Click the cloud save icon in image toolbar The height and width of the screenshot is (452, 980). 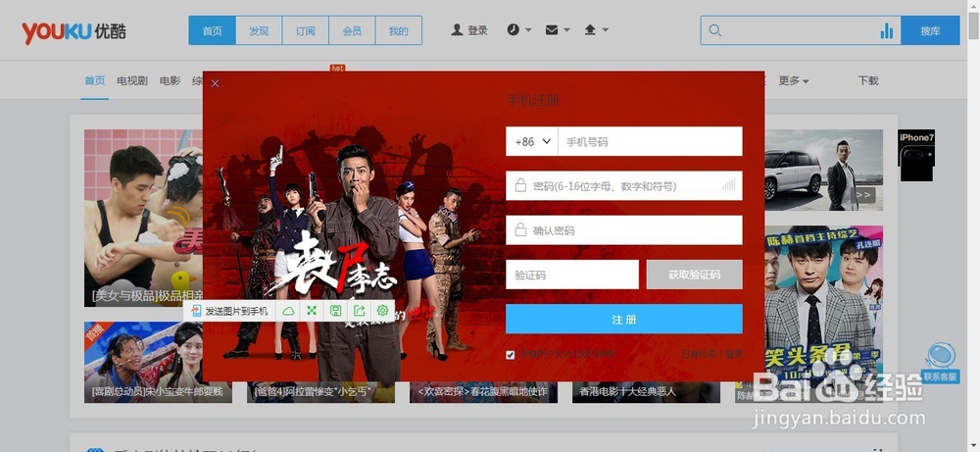pos(288,311)
